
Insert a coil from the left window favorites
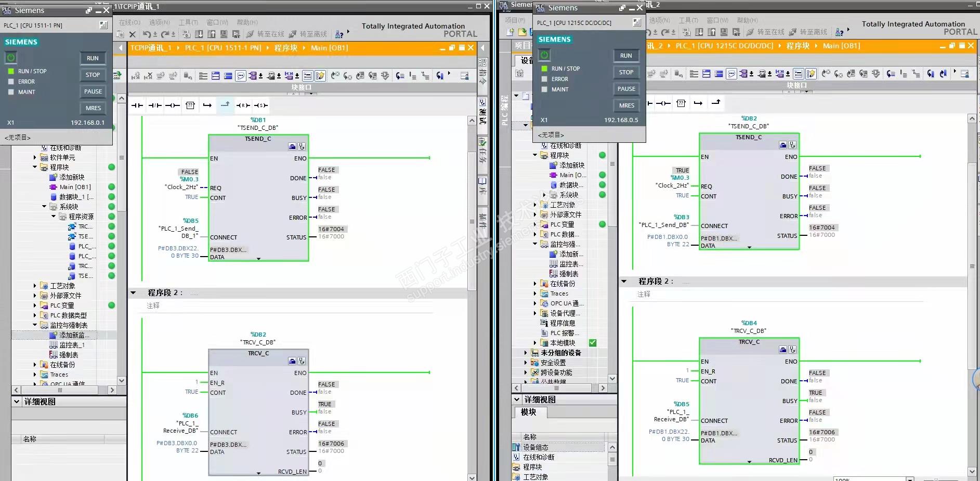(173, 105)
